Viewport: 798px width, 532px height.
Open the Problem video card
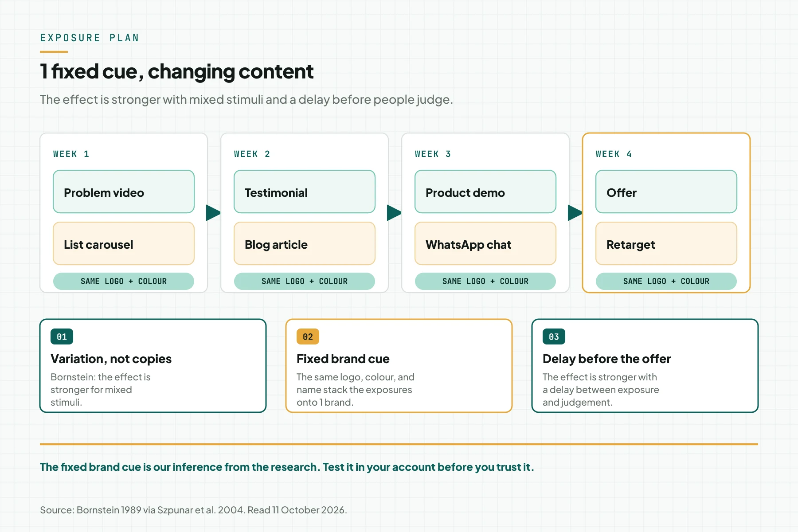[x=124, y=192]
